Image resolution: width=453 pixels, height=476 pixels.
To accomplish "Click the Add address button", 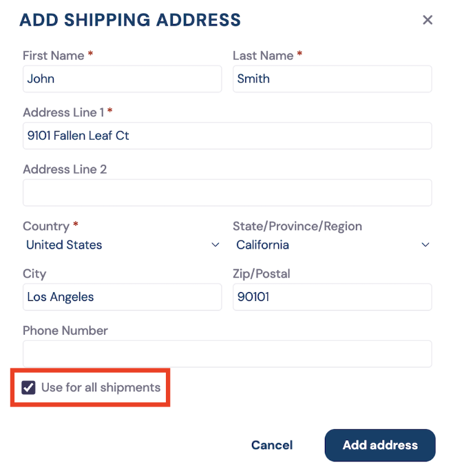I will (380, 445).
